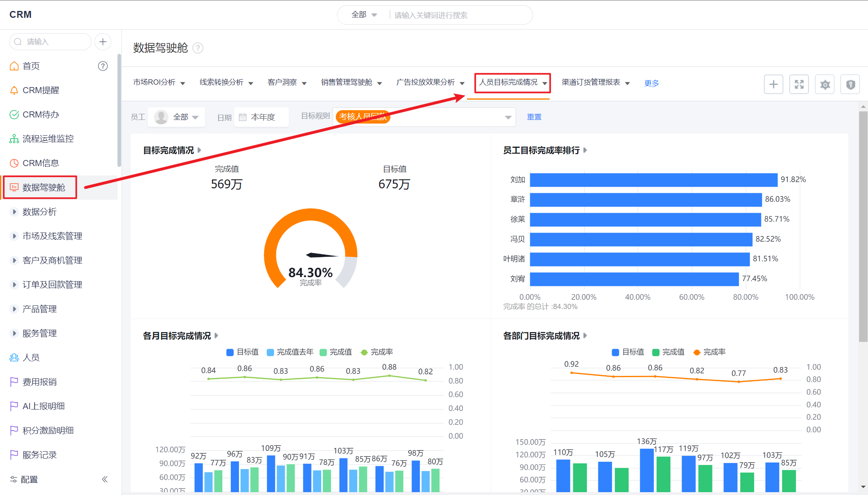Viewport: 868px width, 495px height.
Task: Open CRM待办 checkmark icon
Action: tap(14, 115)
